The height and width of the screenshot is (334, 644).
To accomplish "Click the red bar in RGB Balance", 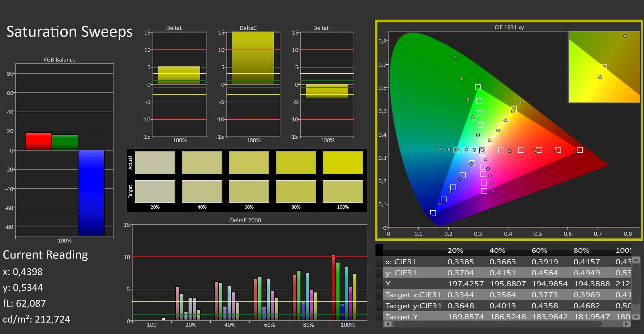I will [39, 141].
